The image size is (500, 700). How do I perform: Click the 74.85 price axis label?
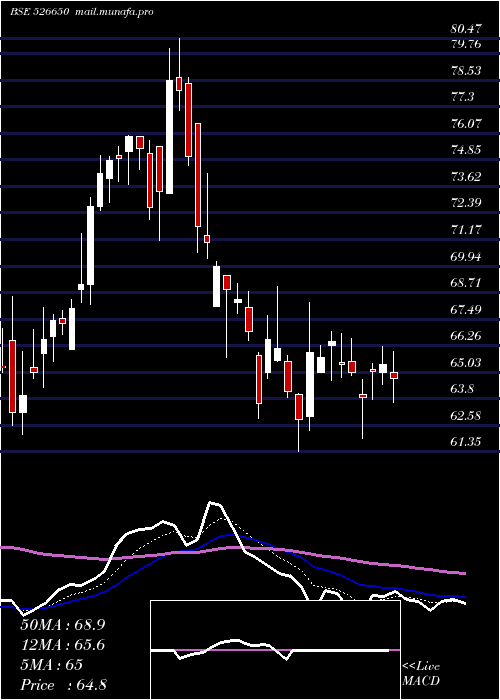(466, 150)
